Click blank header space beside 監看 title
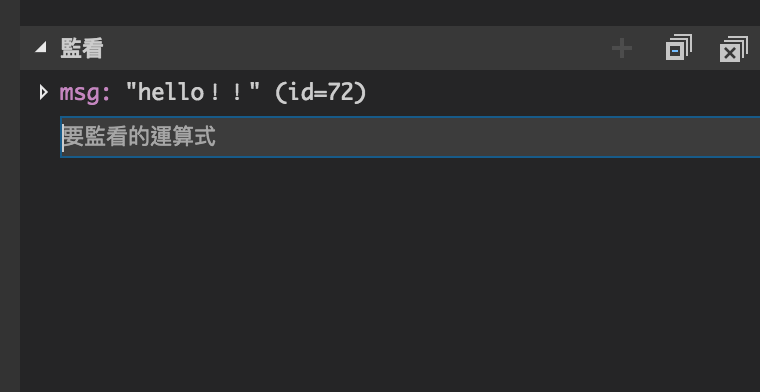The width and height of the screenshot is (760, 392). pos(354,48)
